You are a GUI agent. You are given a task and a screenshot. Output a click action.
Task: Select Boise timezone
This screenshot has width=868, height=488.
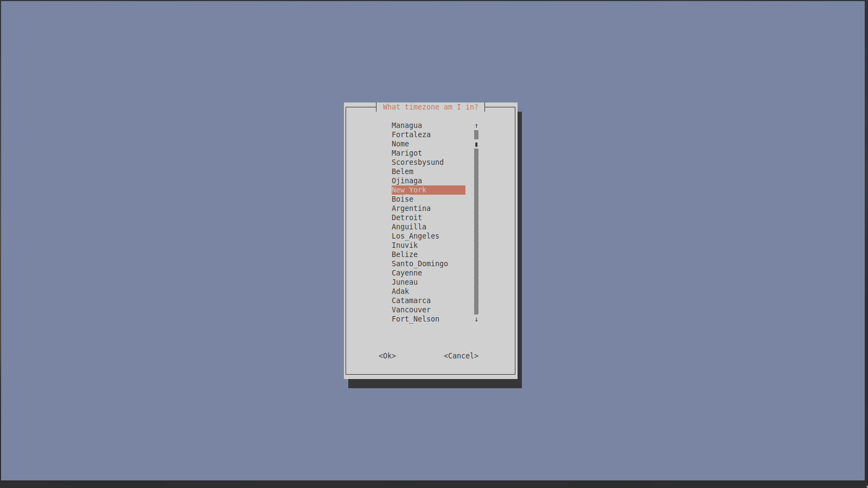(x=403, y=199)
